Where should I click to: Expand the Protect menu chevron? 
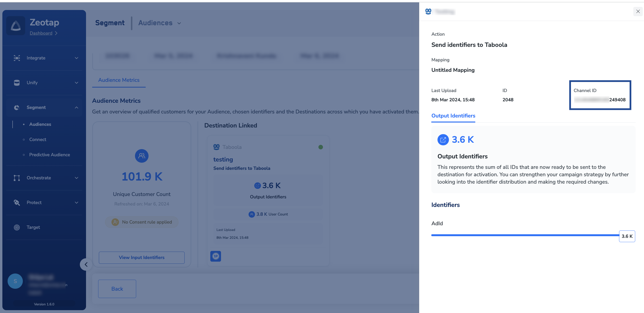77,203
